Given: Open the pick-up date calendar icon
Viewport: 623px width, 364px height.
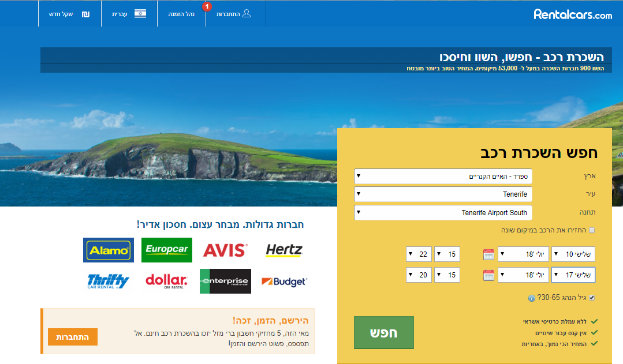Looking at the screenshot, I should pos(488,254).
